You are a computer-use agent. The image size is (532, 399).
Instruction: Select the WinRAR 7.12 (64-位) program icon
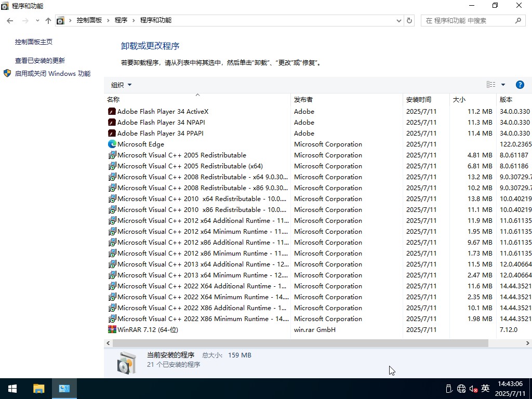tap(112, 329)
